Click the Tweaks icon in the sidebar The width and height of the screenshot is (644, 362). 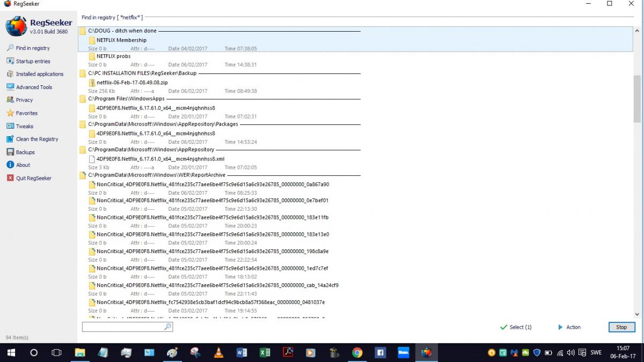(x=10, y=126)
